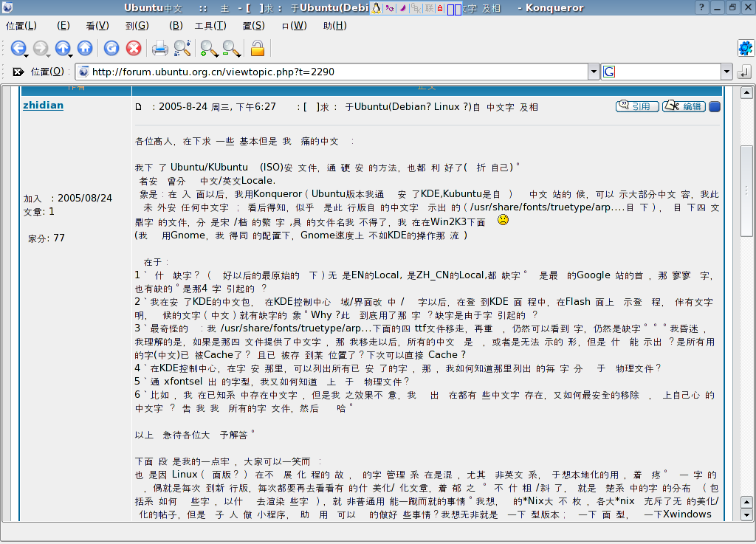Open the zhidian user profile link
The width and height of the screenshot is (756, 544).
click(44, 106)
